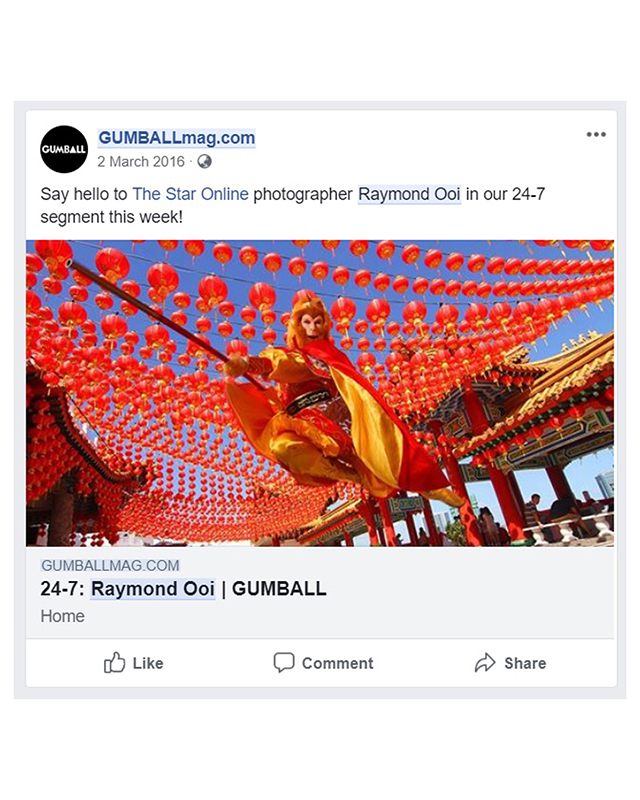Open the Monkey King lantern photo
The width and height of the screenshot is (640, 800).
320,393
